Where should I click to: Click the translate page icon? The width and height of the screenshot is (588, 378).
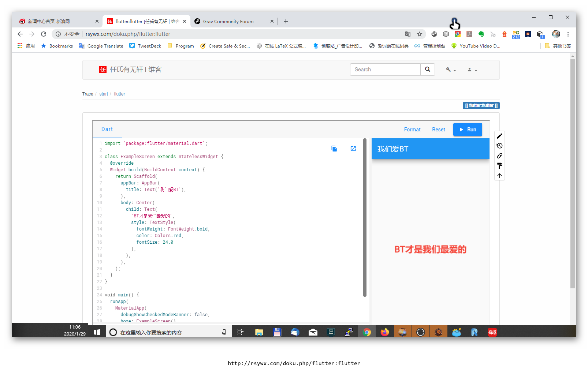point(408,34)
